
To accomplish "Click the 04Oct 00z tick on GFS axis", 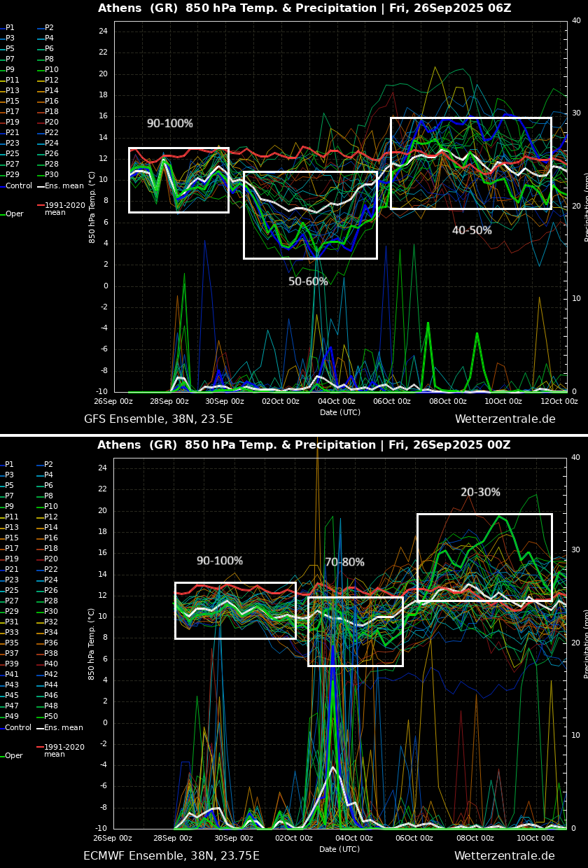I will click(337, 401).
